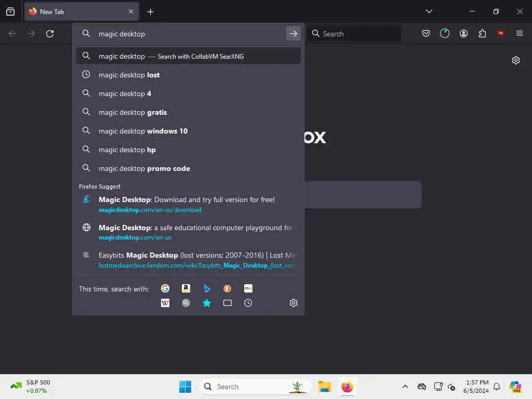Open new tab personalize gear icon

(x=516, y=60)
